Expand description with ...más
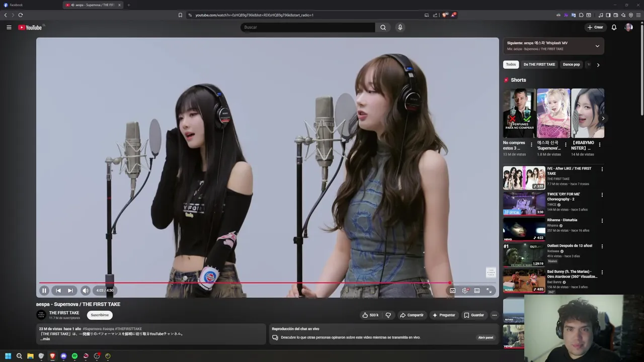Viewport: 644px width, 362px height. [x=45, y=339]
